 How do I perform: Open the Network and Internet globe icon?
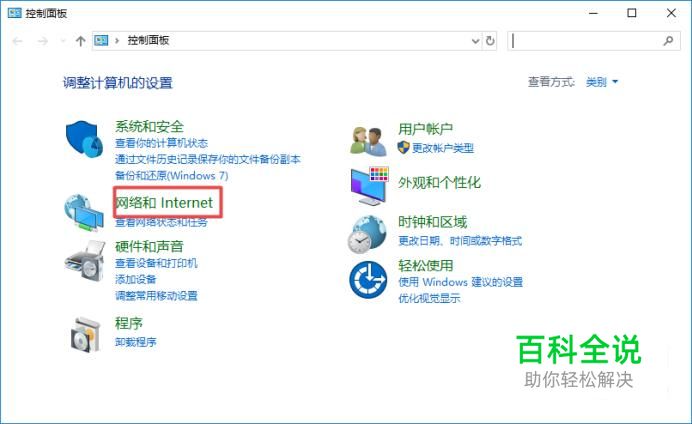click(84, 213)
